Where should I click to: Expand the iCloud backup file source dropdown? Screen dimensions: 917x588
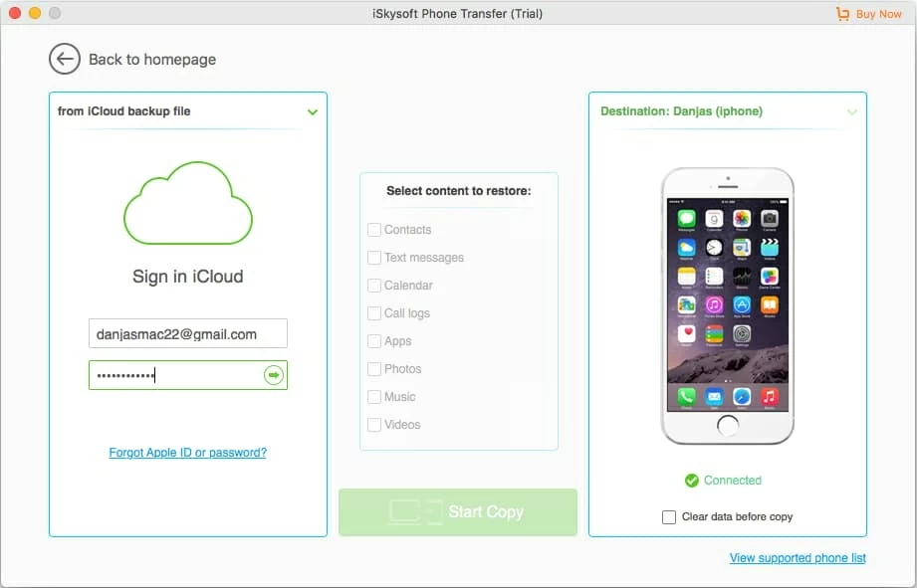tap(313, 112)
